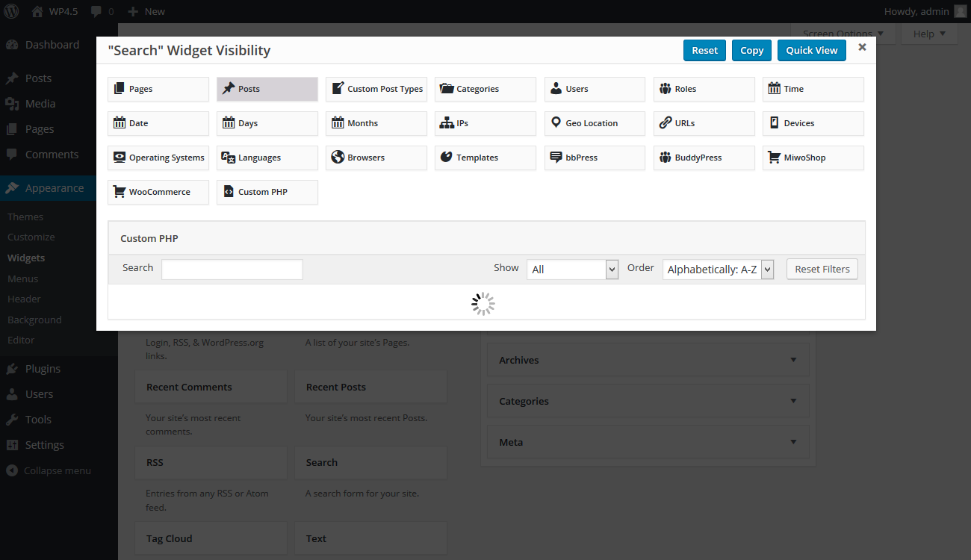The width and height of the screenshot is (971, 560).
Task: Select the RSS available widget
Action: (211, 462)
